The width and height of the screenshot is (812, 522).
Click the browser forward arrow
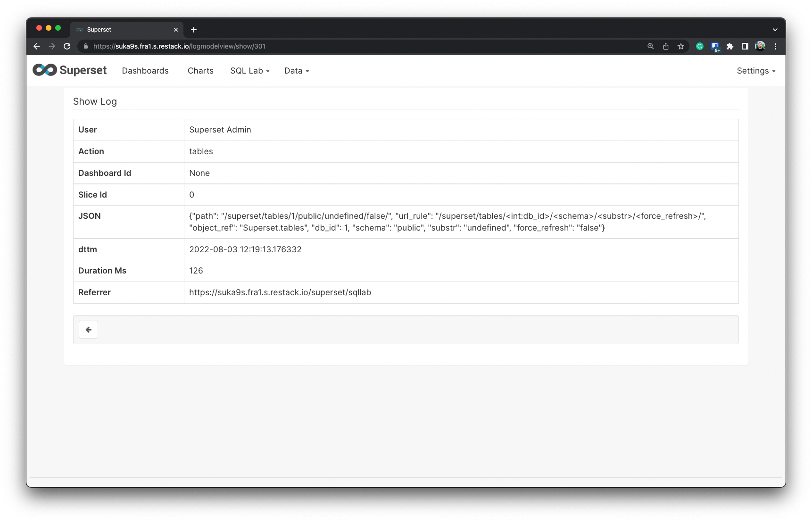click(x=52, y=46)
